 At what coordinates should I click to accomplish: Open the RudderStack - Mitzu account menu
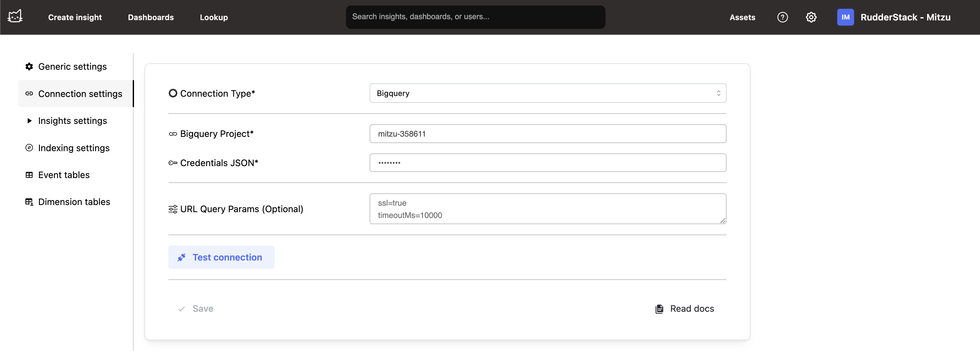(905, 17)
